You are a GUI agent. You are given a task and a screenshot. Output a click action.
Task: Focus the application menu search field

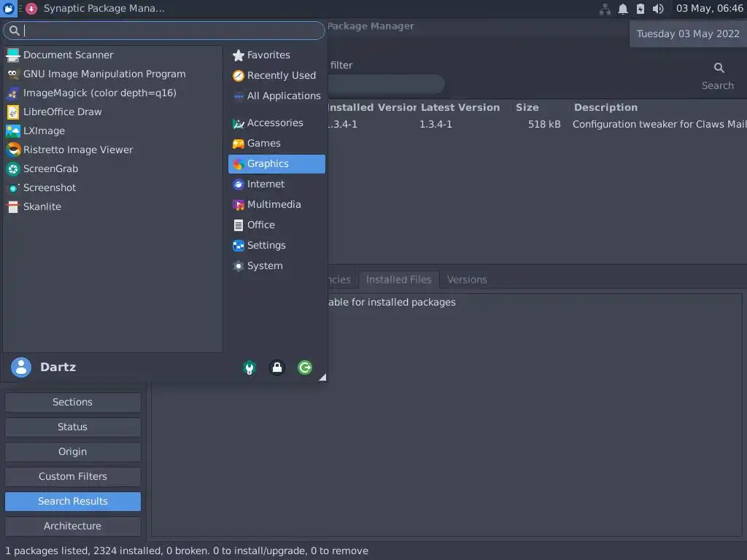(164, 31)
